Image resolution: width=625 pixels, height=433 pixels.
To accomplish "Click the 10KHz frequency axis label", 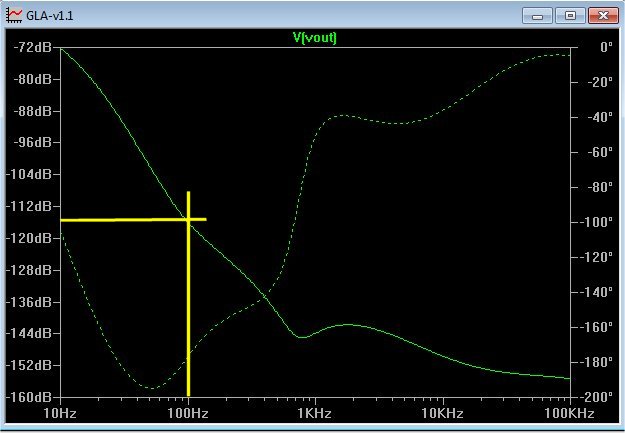I will click(x=442, y=413).
